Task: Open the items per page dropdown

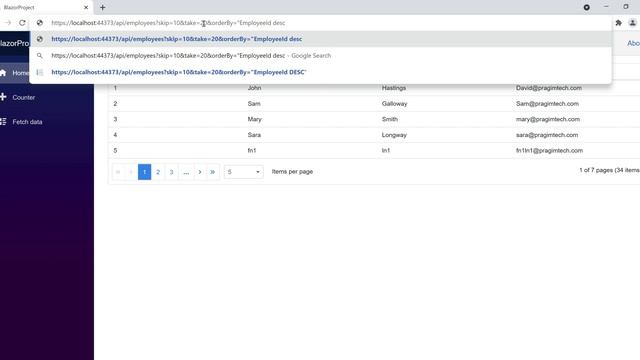Action: 243,172
